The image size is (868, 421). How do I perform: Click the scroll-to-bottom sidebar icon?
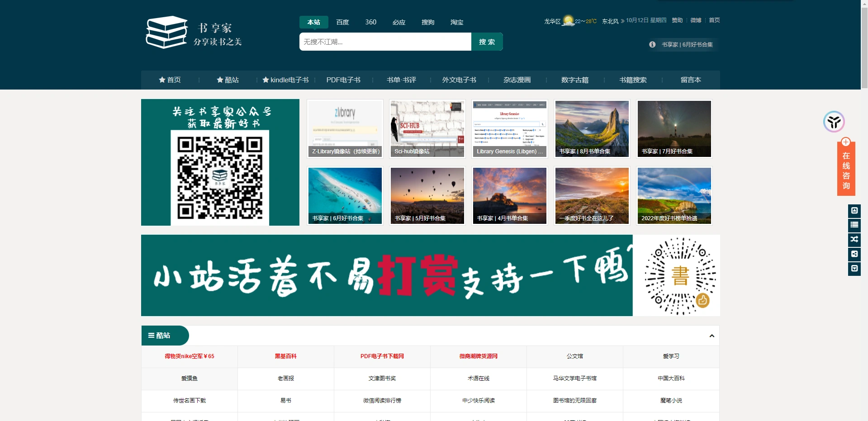click(x=854, y=269)
